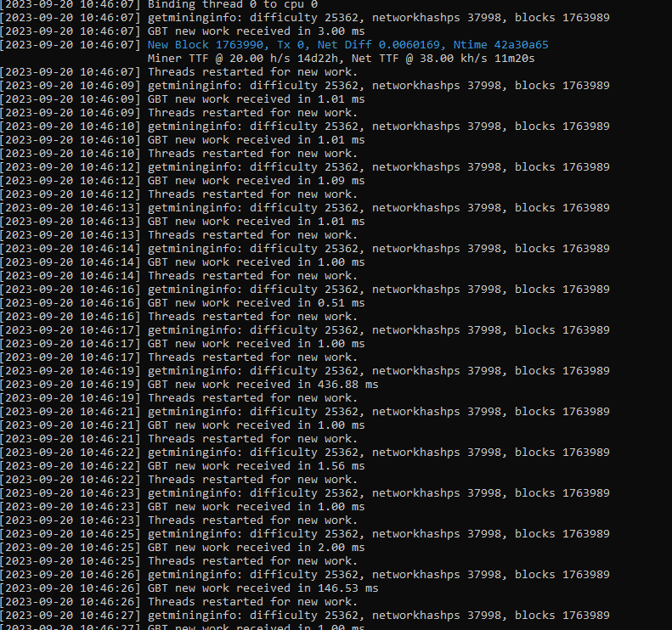Viewport: 672px width, 630px height.
Task: Select the 10:46:07 getmininginfo line
Action: pyautogui.click(x=305, y=18)
